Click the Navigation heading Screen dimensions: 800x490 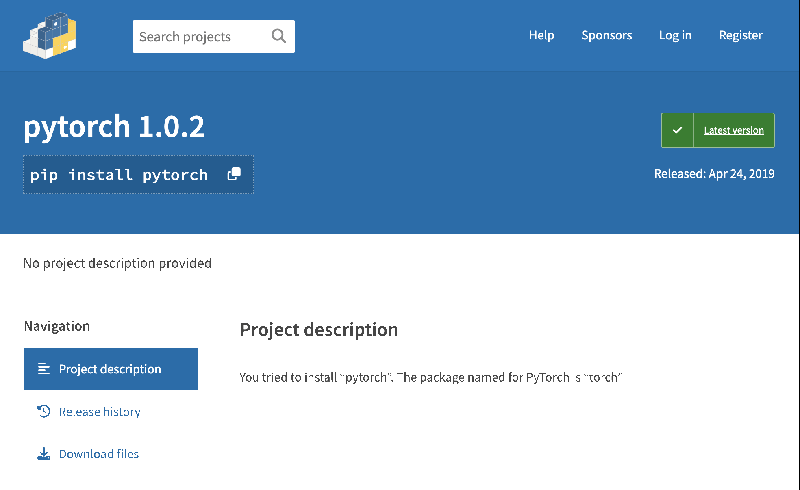click(x=57, y=326)
